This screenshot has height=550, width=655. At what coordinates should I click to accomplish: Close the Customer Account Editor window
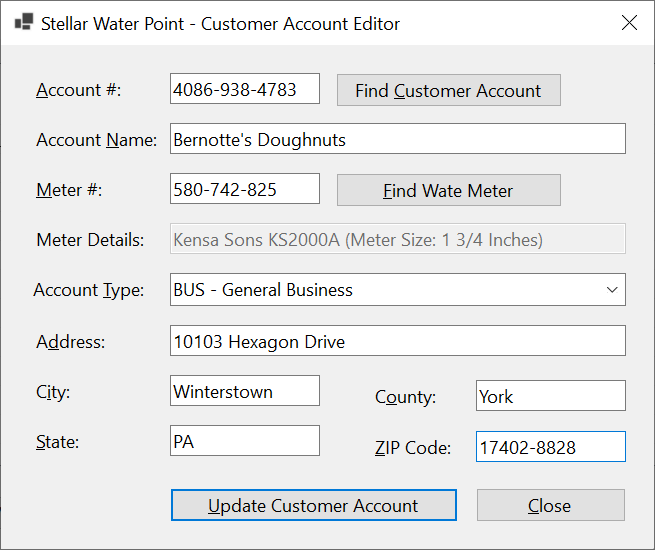(629, 23)
